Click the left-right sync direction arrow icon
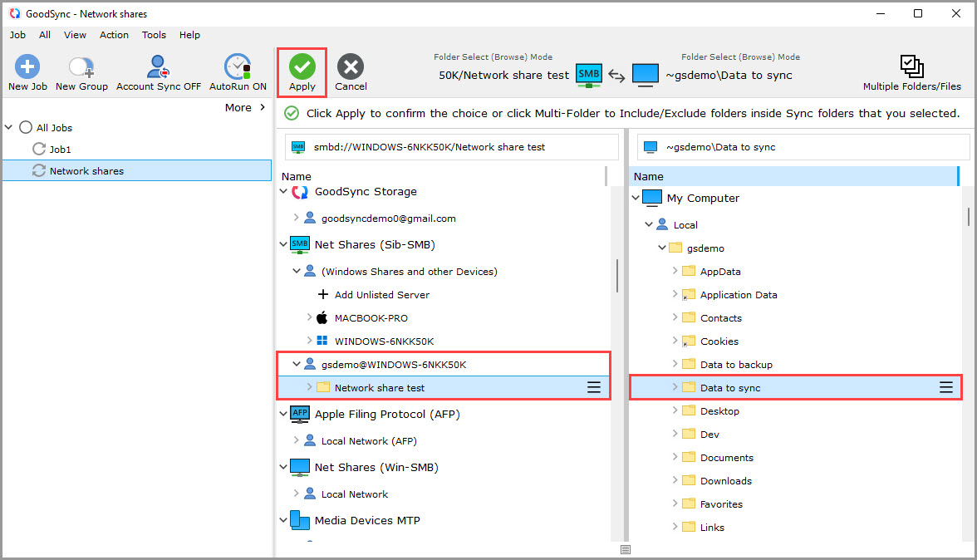Image resolution: width=977 pixels, height=560 pixels. click(x=616, y=75)
